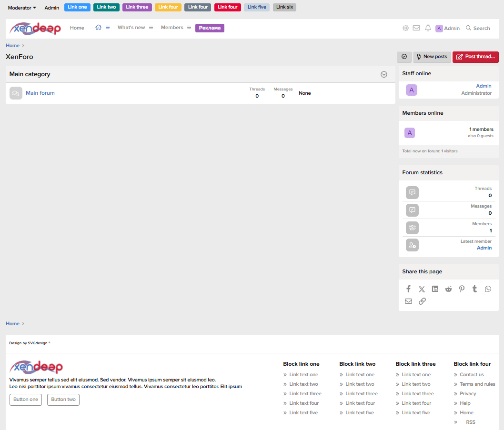504x430 pixels.
Task: Open the alerts bell icon
Action: [428, 28]
